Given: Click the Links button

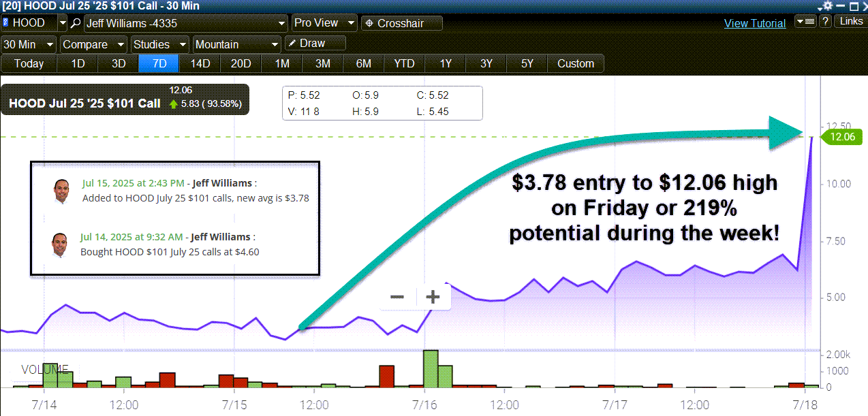Looking at the screenshot, I should pyautogui.click(x=850, y=22).
